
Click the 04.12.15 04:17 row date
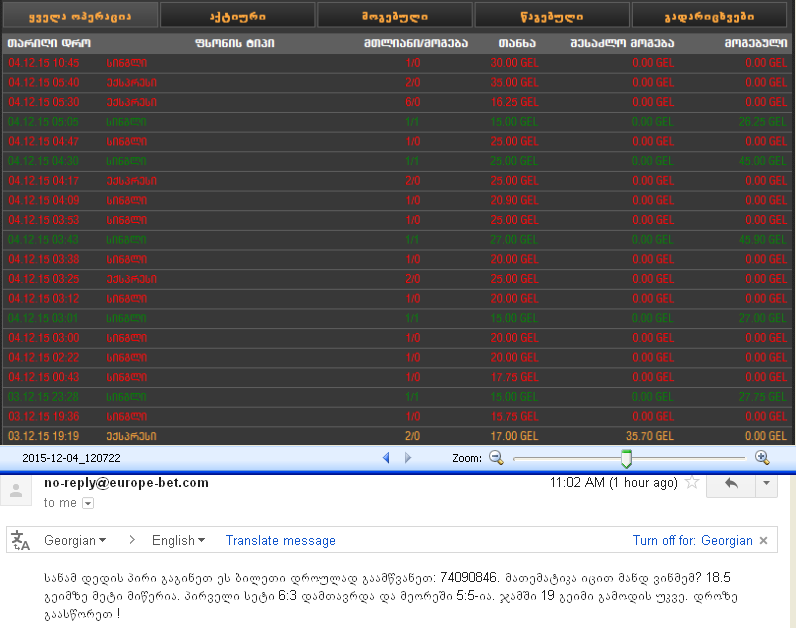point(44,181)
